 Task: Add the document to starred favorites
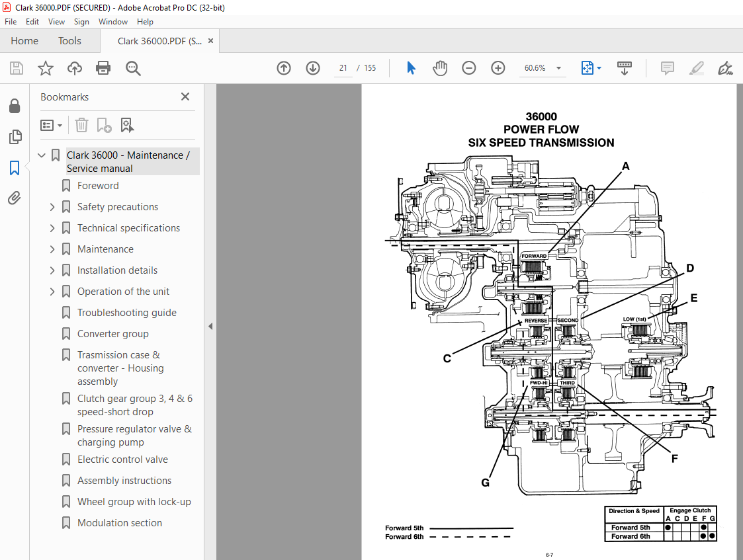pyautogui.click(x=46, y=68)
